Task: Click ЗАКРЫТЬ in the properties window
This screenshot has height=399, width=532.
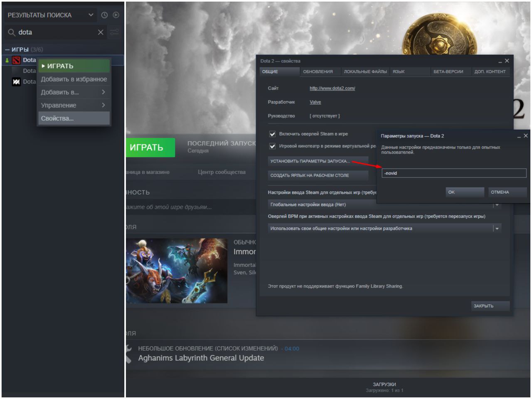Action: [x=490, y=306]
